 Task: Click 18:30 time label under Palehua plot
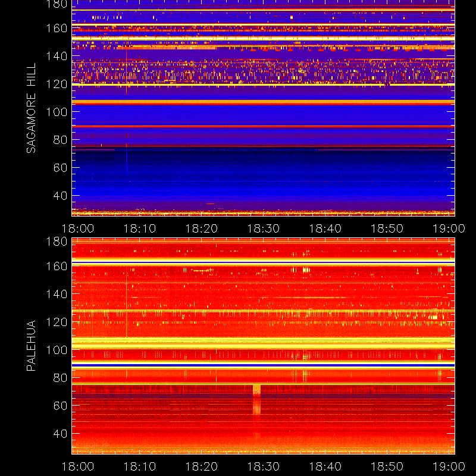pyautogui.click(x=264, y=466)
